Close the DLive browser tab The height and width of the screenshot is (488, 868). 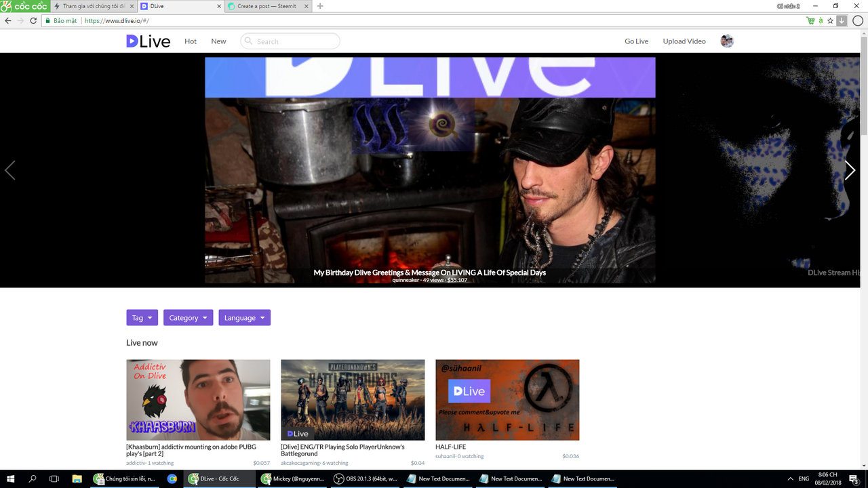coord(218,6)
